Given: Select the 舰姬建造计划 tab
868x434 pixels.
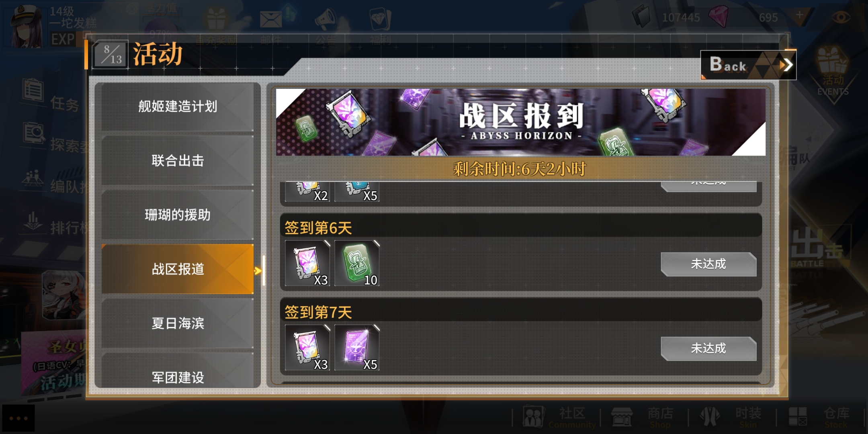Looking at the screenshot, I should [178, 106].
